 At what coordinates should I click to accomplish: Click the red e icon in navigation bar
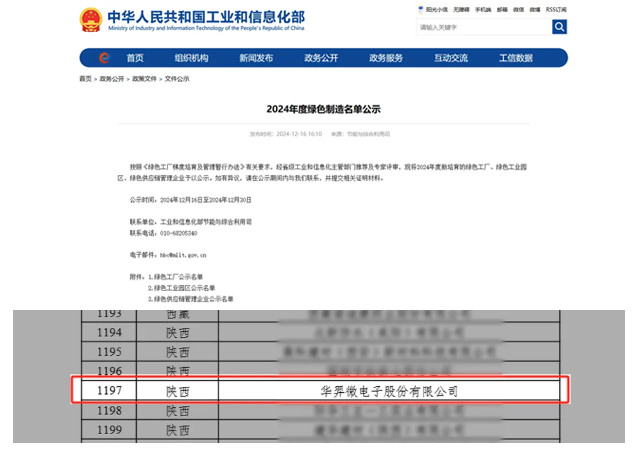[x=104, y=58]
